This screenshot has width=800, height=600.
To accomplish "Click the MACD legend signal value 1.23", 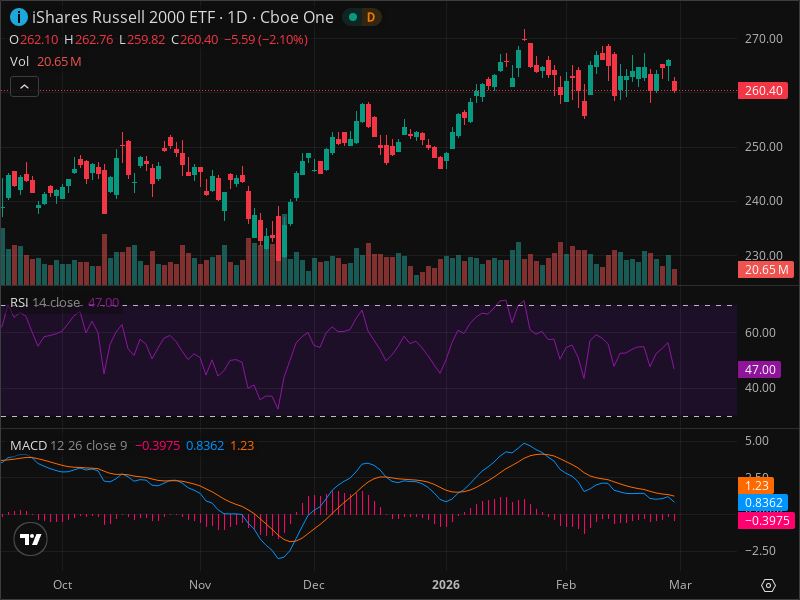I will click(x=242, y=445).
